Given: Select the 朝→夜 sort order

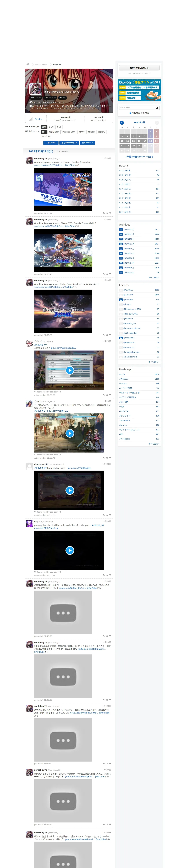Looking at the screenshot, I should click(51, 127).
